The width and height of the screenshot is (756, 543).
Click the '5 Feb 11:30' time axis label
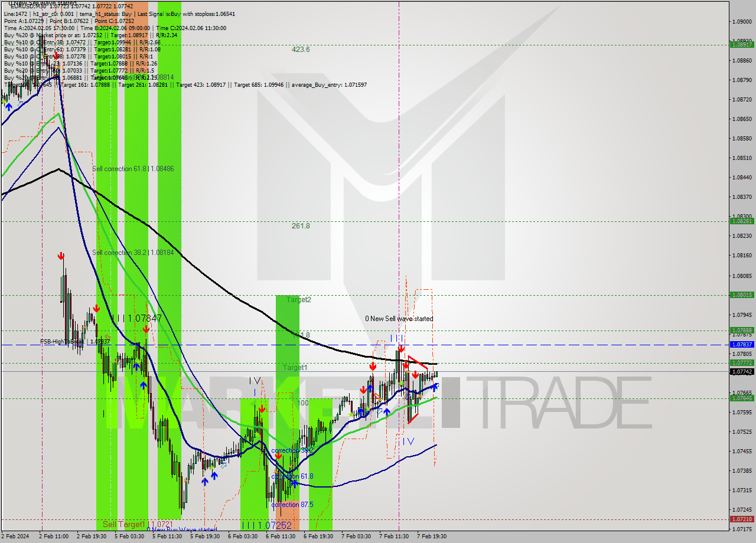[167, 537]
